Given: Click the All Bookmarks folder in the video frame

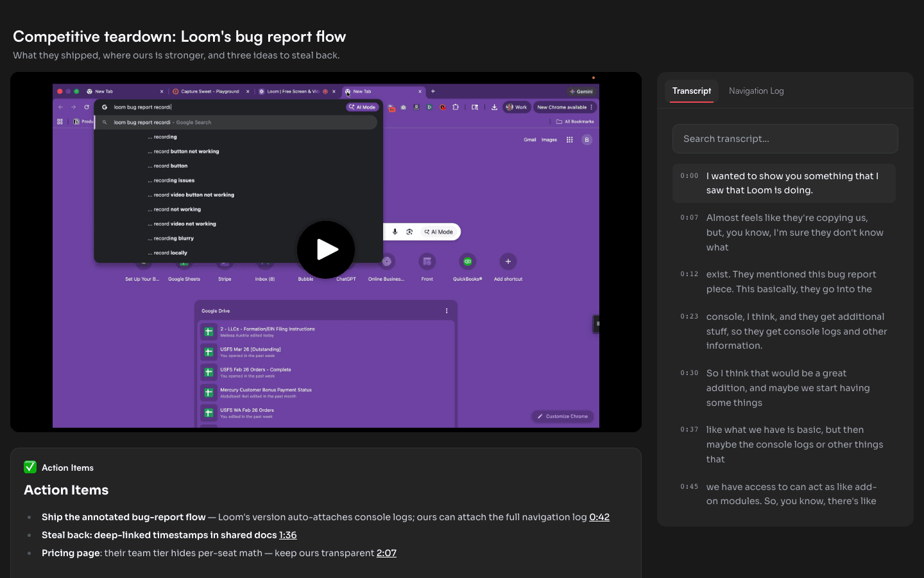Looking at the screenshot, I should (x=576, y=121).
